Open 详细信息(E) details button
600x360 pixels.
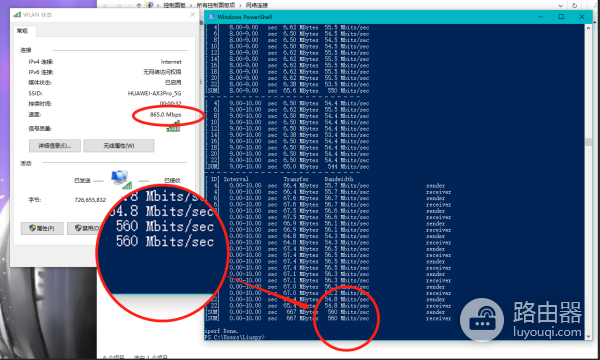[x=55, y=145]
